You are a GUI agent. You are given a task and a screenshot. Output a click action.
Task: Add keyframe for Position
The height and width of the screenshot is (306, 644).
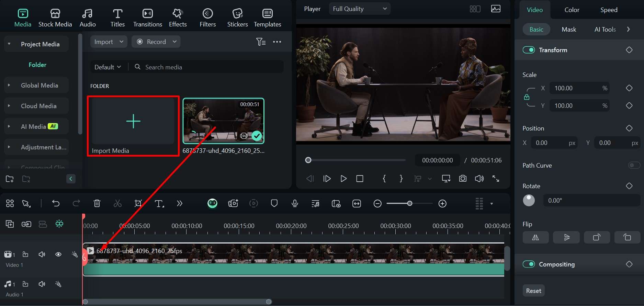point(629,128)
